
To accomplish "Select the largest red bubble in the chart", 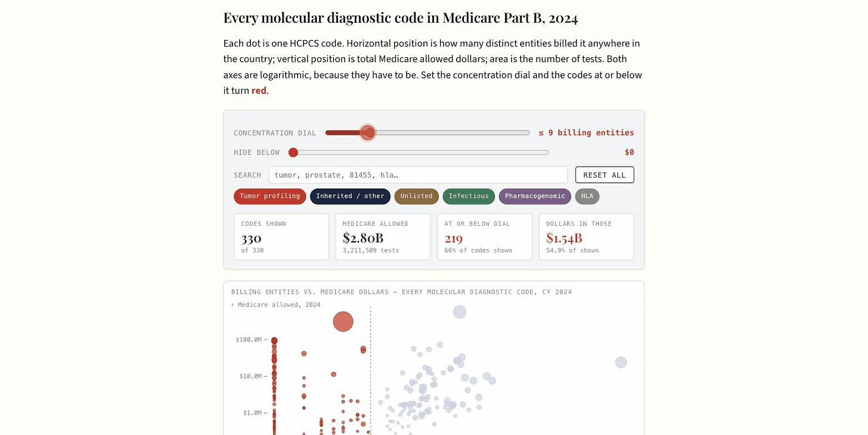I will click(343, 322).
